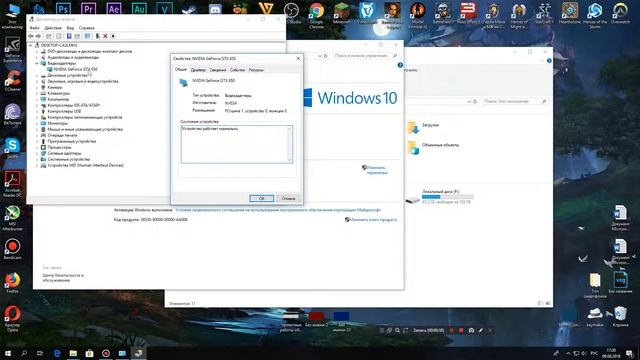Image resolution: width=640 pixels, height=360 pixels.
Task: Open File Explorer from the taskbar
Action: pos(73,353)
